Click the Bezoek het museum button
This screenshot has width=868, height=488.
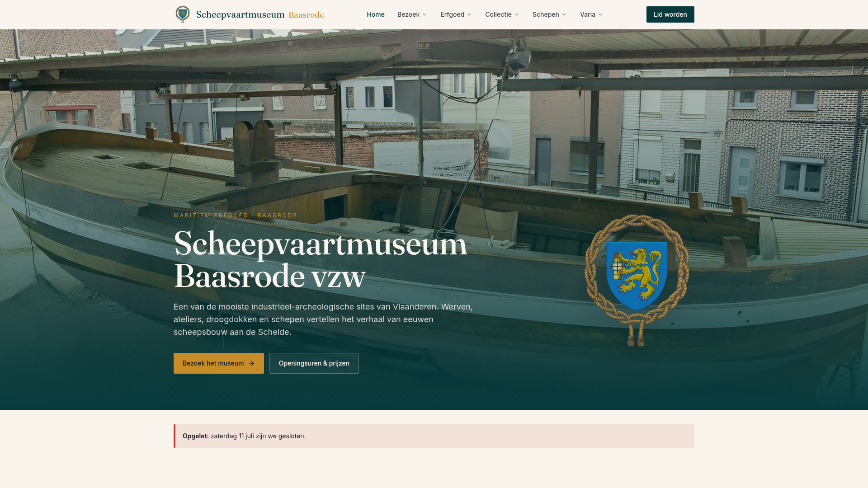[x=219, y=363]
